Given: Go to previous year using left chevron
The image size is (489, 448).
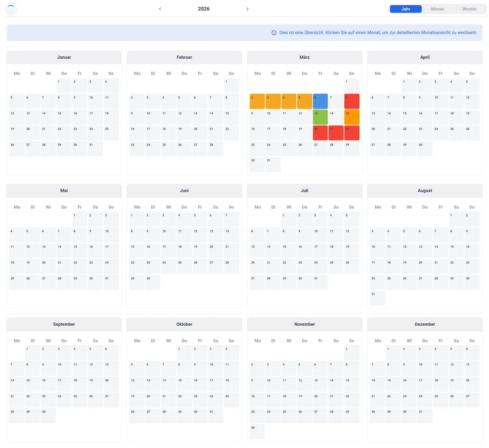Looking at the screenshot, I should tap(160, 9).
